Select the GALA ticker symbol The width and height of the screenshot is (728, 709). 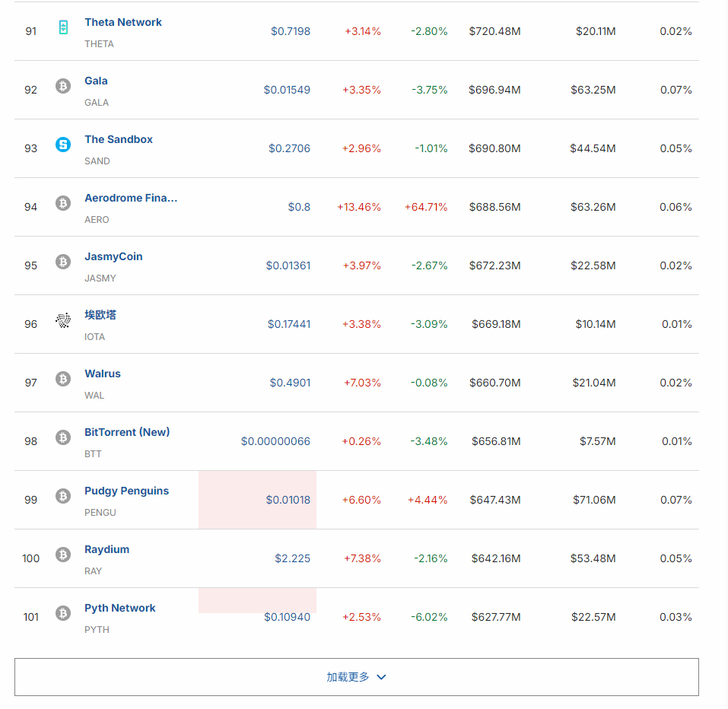pyautogui.click(x=97, y=103)
